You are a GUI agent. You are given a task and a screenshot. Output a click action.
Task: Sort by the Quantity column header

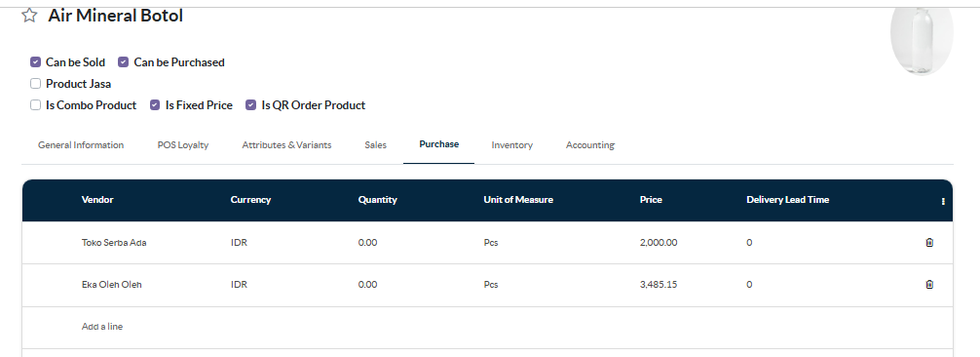[x=378, y=200]
